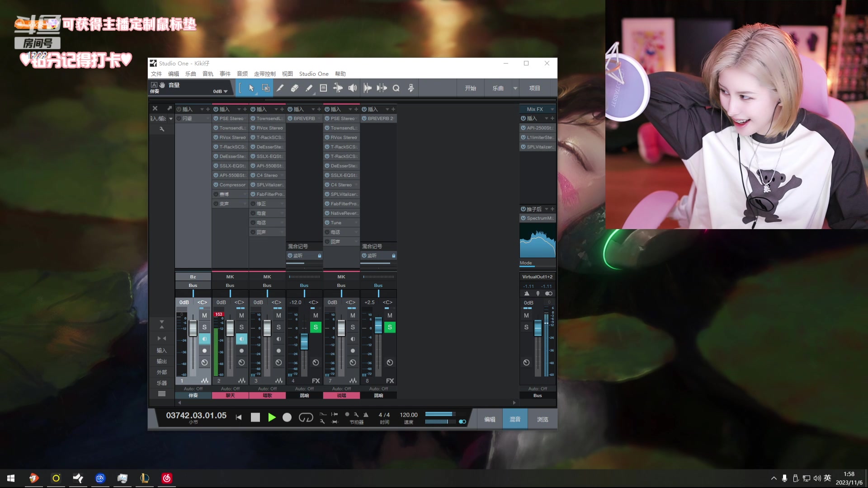Select the Paint pencil tool

(309, 88)
